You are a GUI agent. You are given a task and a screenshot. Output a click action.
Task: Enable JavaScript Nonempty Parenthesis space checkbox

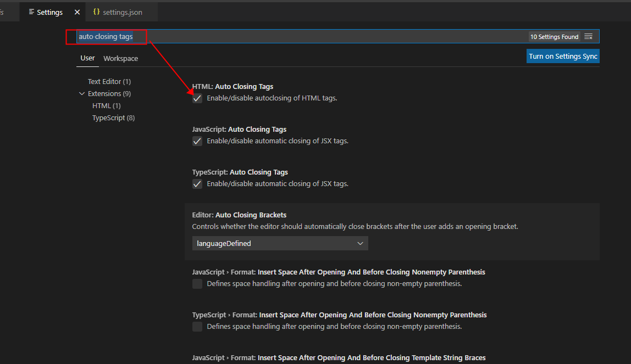[197, 284]
